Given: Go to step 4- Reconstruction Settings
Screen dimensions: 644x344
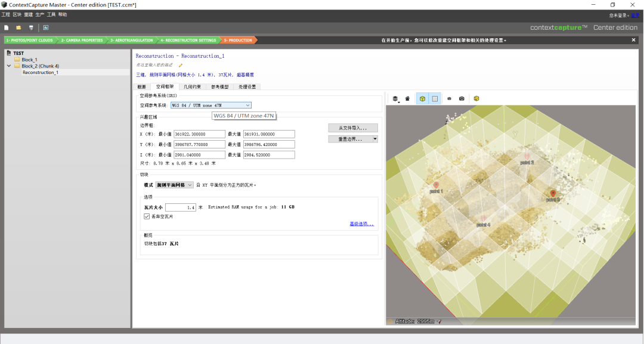Looking at the screenshot, I should click(188, 40).
